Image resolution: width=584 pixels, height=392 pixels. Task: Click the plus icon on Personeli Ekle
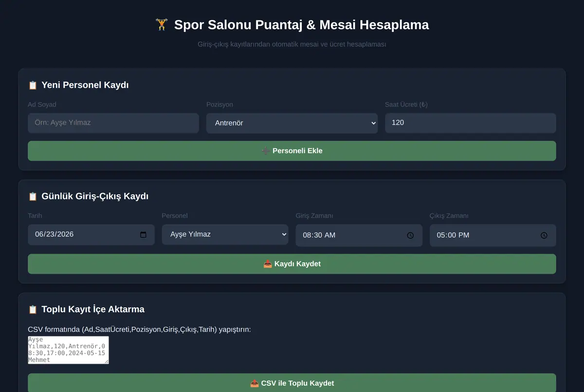[x=266, y=151]
